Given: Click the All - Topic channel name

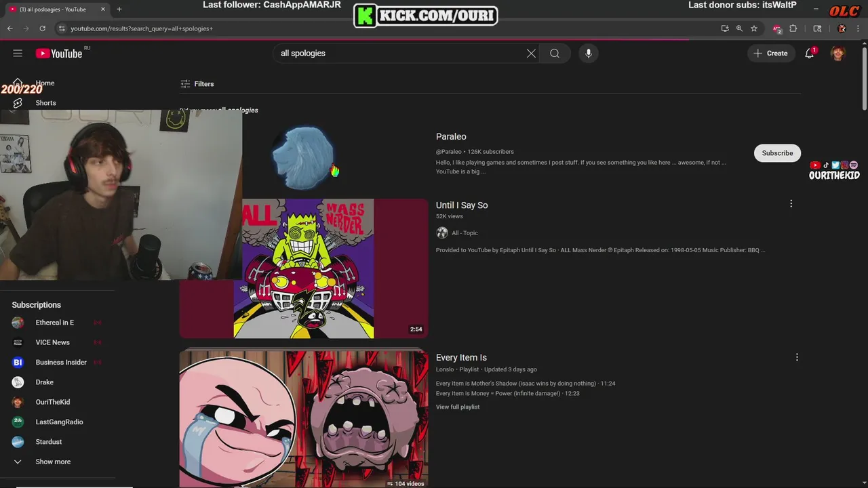Looking at the screenshot, I should (x=465, y=233).
